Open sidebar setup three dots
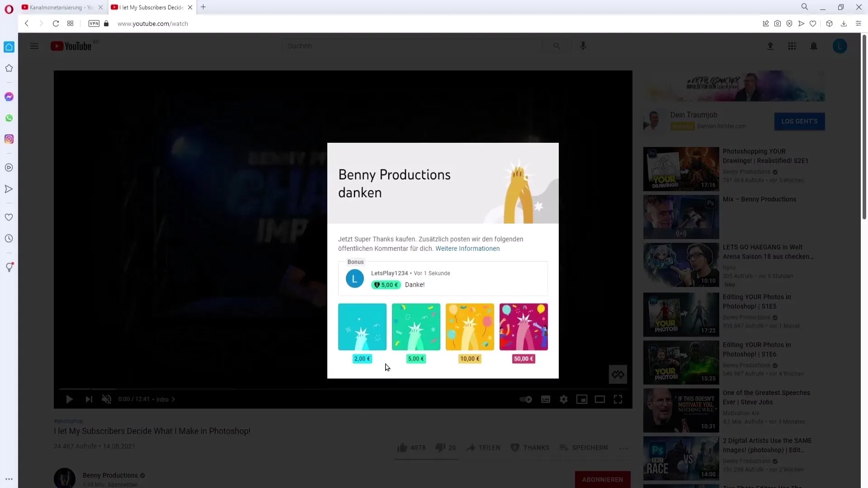Image resolution: width=868 pixels, height=488 pixels. (x=9, y=479)
